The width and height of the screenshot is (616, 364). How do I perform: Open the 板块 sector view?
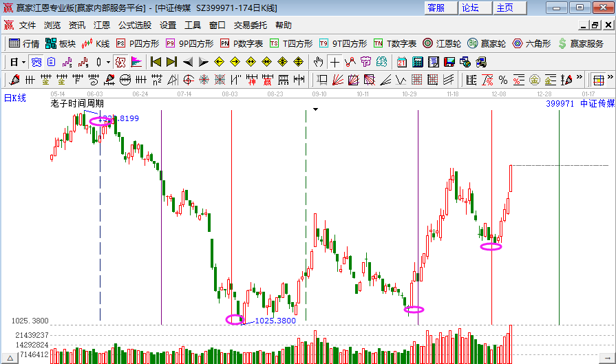60,43
